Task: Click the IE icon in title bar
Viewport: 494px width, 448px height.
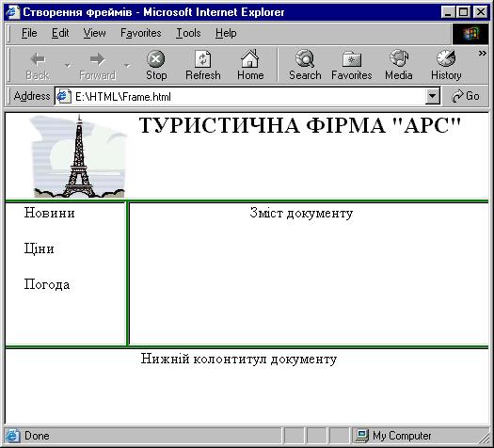Action: 13,12
